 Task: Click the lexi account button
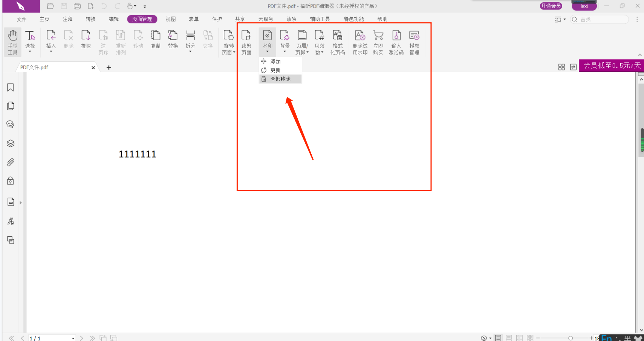coord(584,6)
